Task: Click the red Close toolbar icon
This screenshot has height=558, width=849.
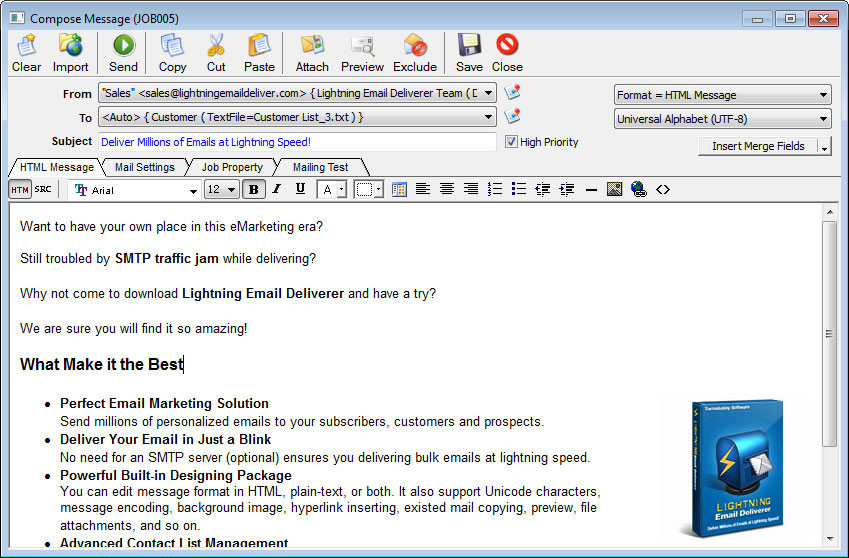Action: click(x=507, y=52)
